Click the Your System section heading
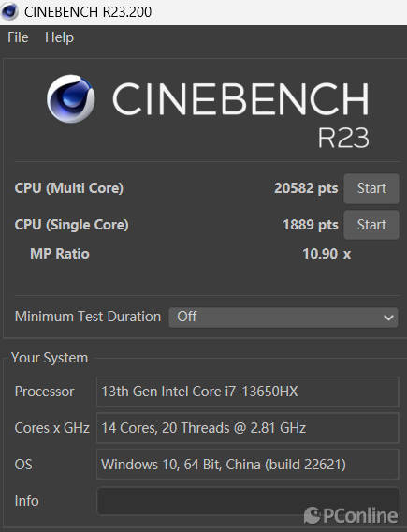407x532 pixels. click(x=50, y=358)
